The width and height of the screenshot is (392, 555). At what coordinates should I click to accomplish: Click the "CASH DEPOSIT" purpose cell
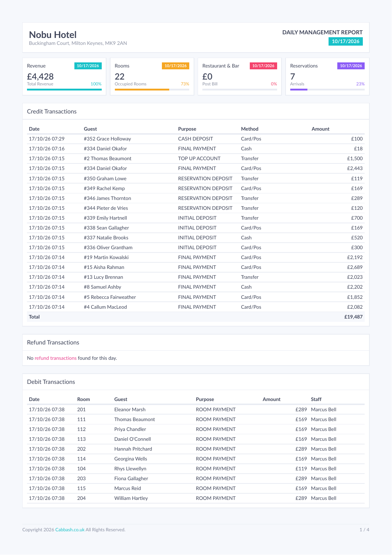195,139
